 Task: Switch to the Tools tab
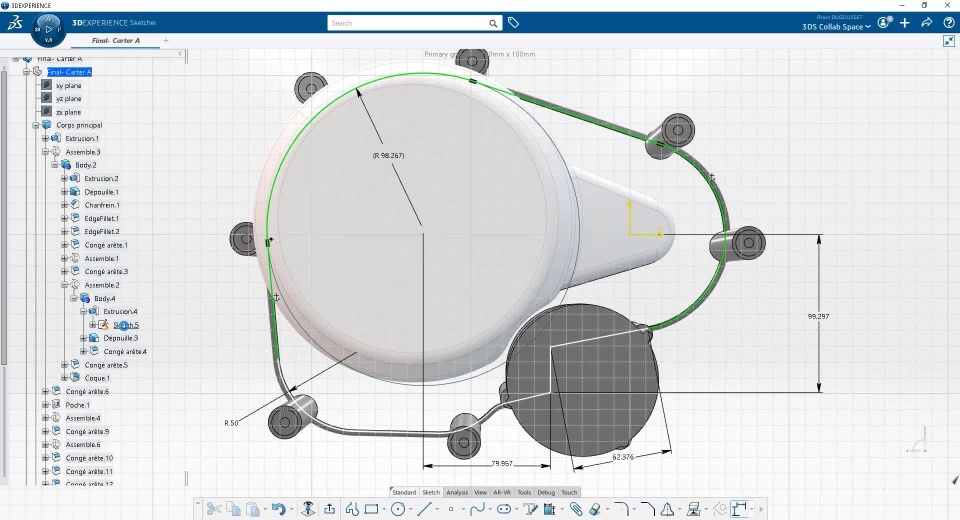524,492
